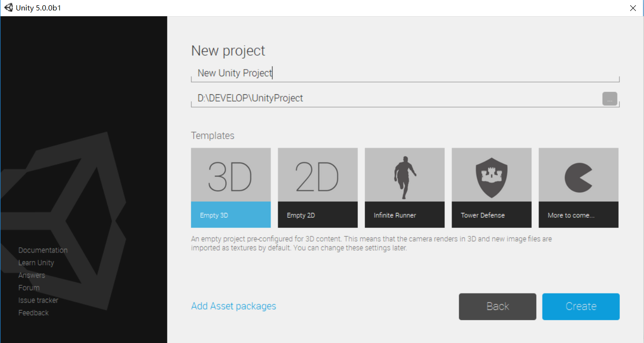Create the new project

581,306
